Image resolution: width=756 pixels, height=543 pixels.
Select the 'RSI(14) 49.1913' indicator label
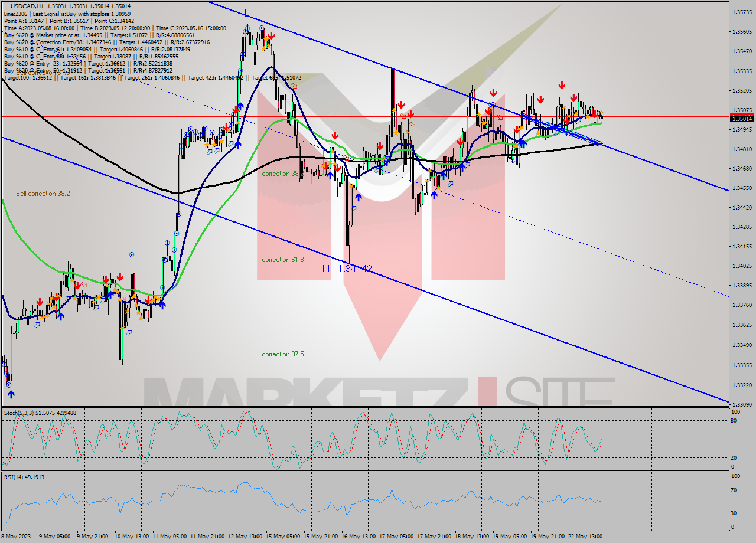click(24, 477)
